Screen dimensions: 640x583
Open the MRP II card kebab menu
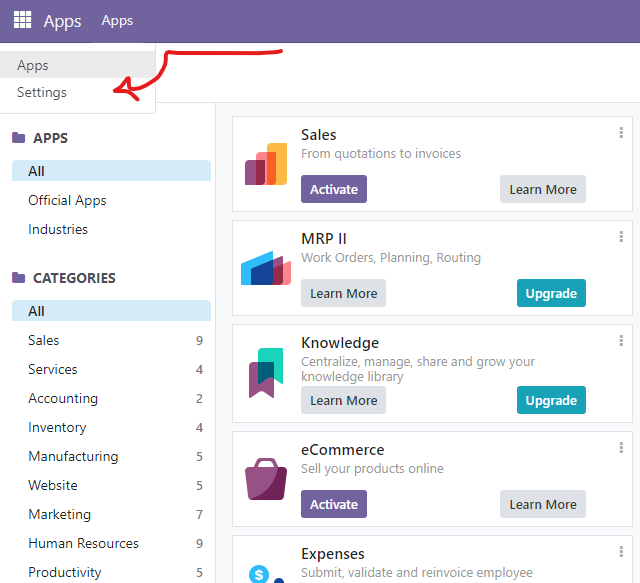click(621, 237)
